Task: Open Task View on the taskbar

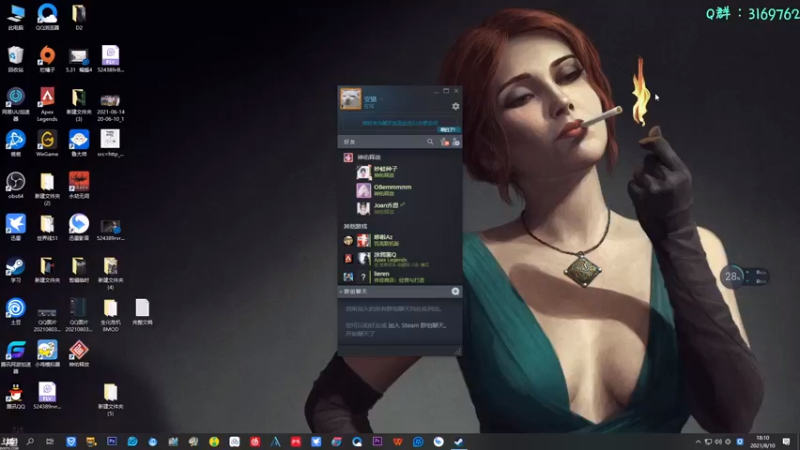Action: coord(49,441)
